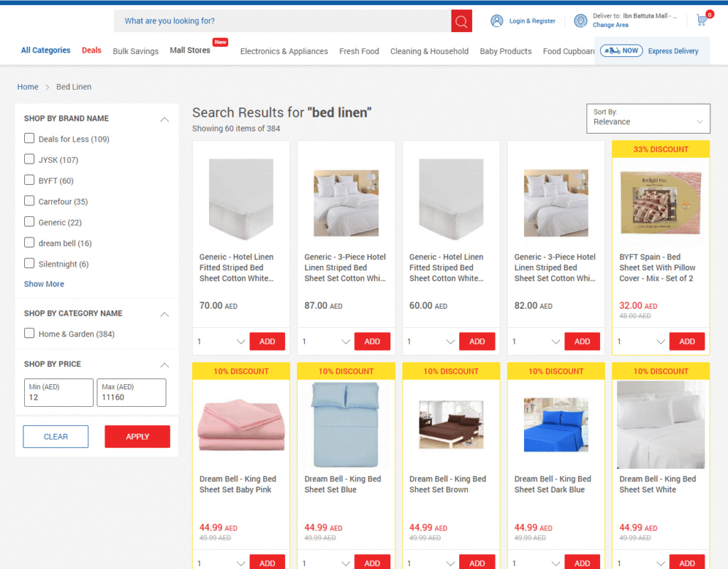Open the Sort By Relevance dropdown

[x=648, y=118]
